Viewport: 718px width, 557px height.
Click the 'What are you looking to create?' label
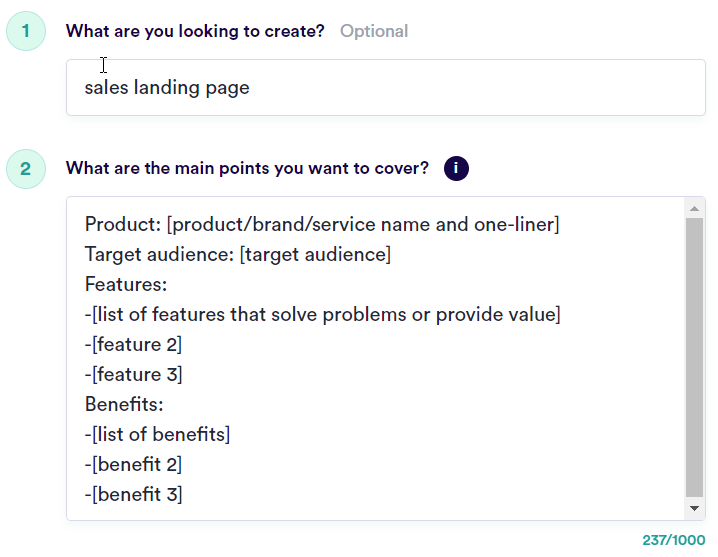[x=195, y=31]
